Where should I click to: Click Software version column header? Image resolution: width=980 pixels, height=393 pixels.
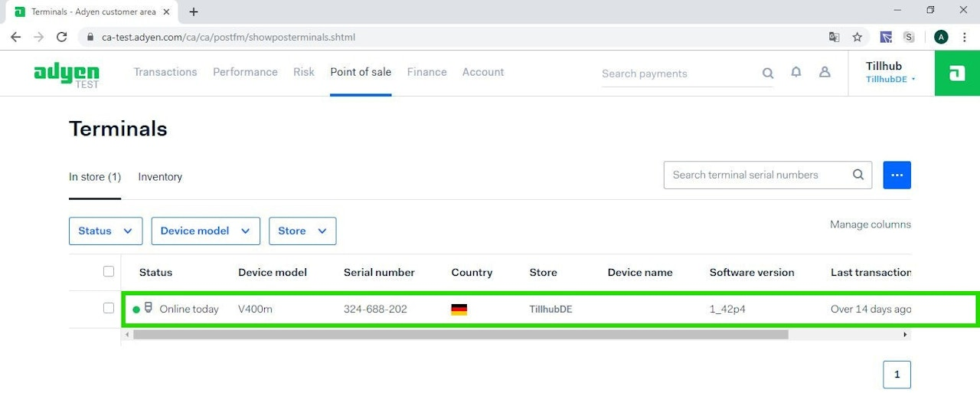[752, 272]
